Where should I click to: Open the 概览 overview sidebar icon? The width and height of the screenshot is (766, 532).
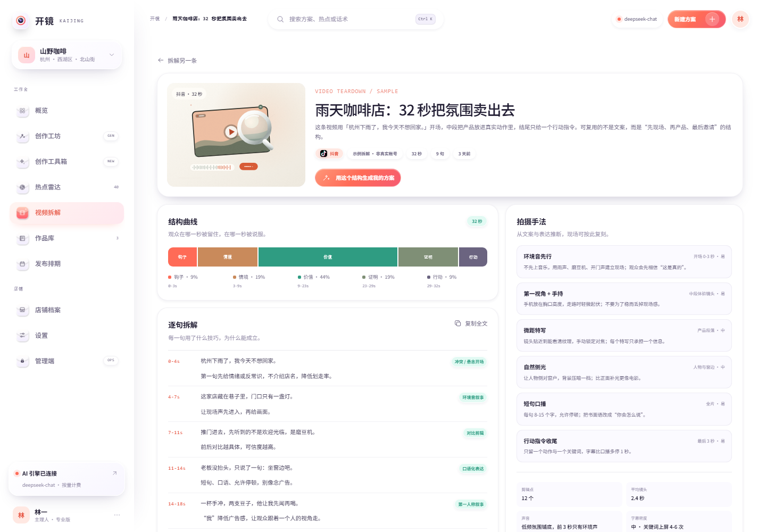tap(22, 111)
